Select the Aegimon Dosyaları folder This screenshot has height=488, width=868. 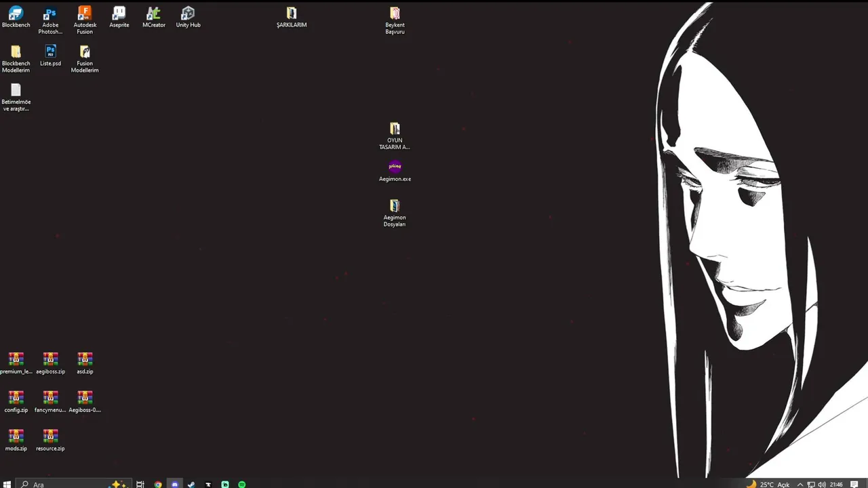(x=395, y=213)
